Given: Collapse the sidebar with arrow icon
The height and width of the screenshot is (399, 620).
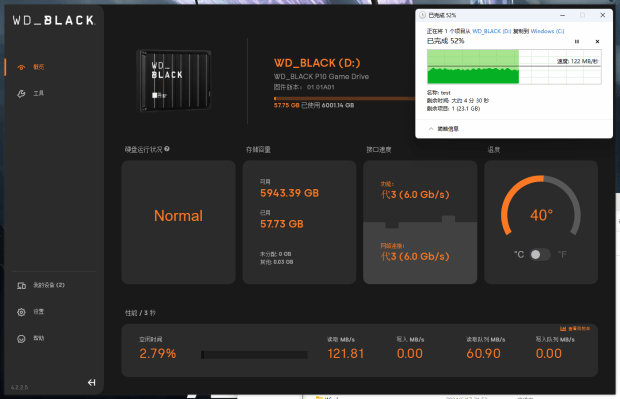Looking at the screenshot, I should [x=91, y=382].
